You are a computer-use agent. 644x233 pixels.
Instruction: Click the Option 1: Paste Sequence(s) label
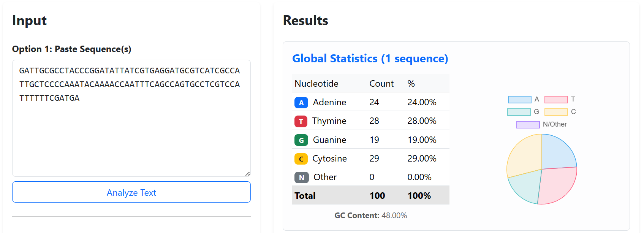pyautogui.click(x=72, y=49)
